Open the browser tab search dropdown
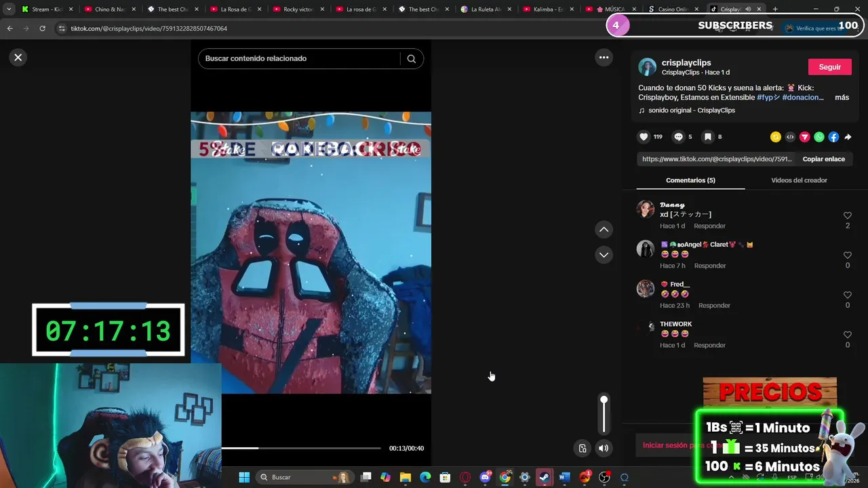The width and height of the screenshot is (868, 488). (x=9, y=9)
